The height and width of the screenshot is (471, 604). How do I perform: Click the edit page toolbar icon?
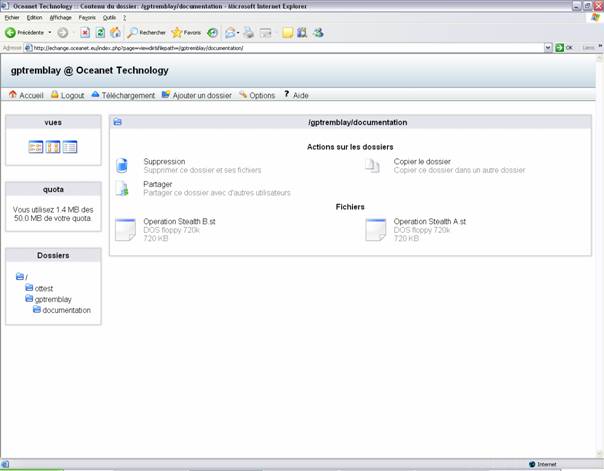pyautogui.click(x=265, y=33)
